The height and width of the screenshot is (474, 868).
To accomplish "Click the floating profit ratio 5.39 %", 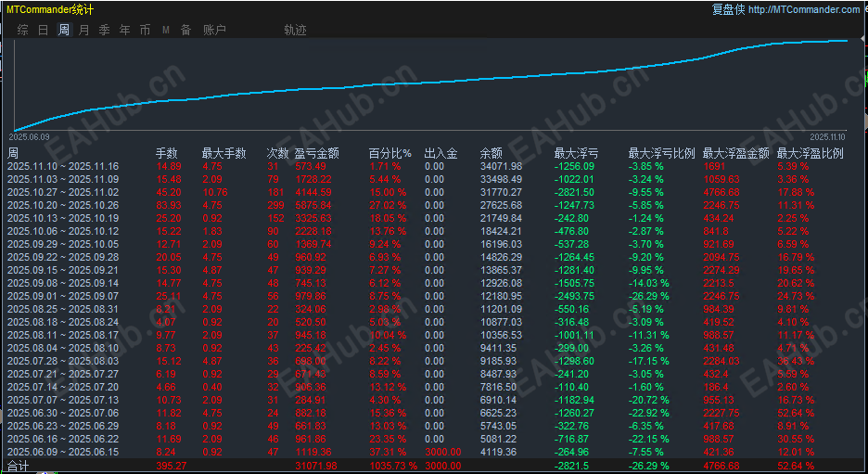I will pyautogui.click(x=793, y=166).
